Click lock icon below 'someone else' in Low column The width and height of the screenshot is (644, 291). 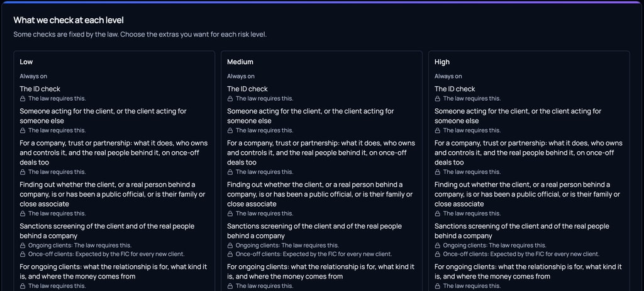[23, 130]
